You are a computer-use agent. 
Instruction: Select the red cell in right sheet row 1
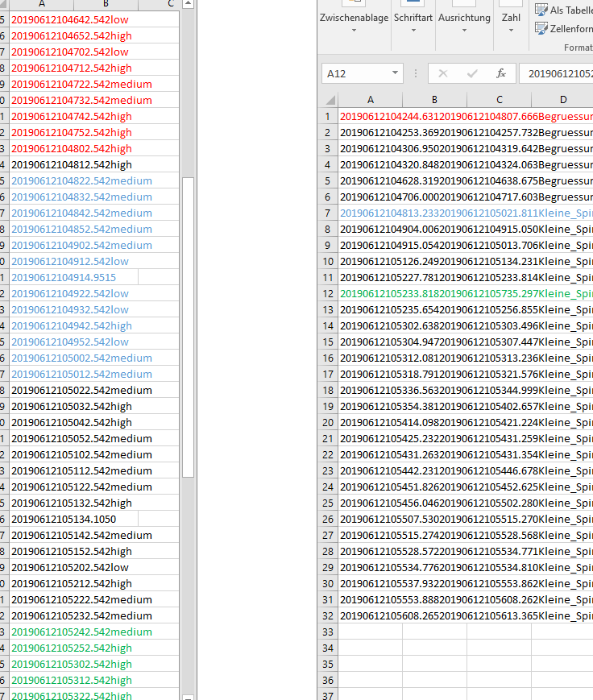point(371,116)
